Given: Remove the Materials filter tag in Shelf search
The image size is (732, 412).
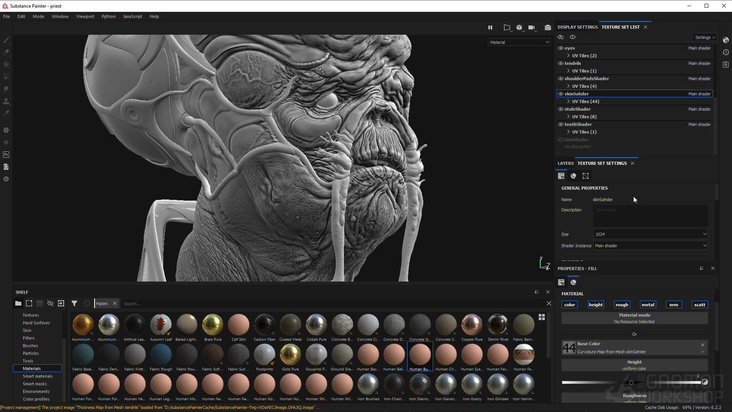Looking at the screenshot, I should coord(115,303).
